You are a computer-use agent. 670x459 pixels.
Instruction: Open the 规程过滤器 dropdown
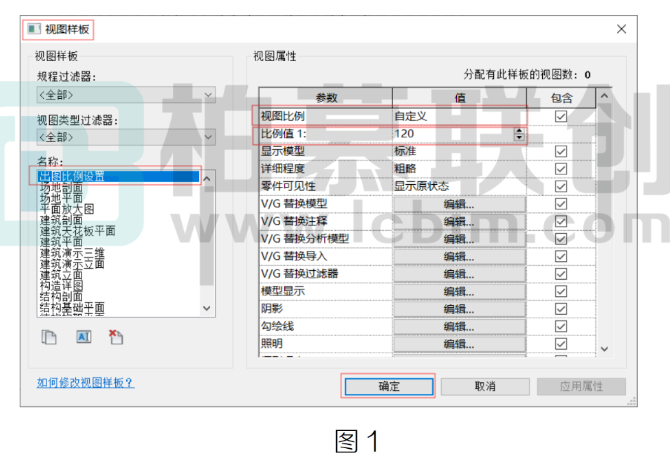point(126,95)
